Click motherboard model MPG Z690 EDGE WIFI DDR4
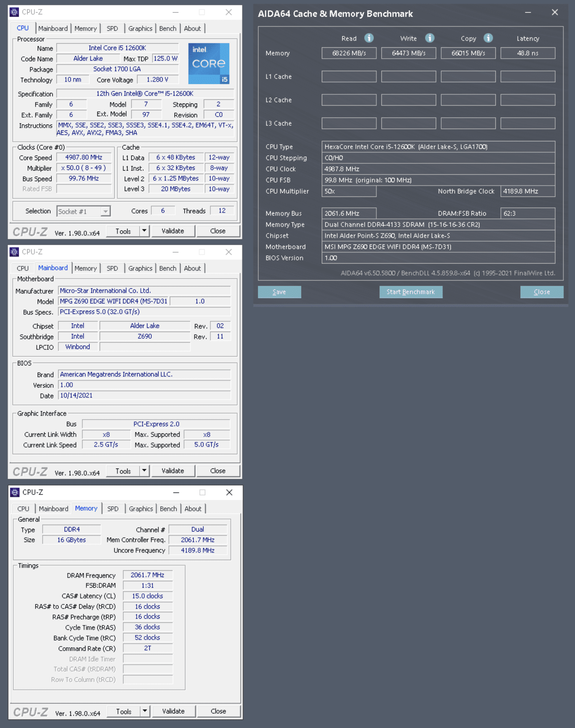The image size is (575, 728). [x=114, y=301]
